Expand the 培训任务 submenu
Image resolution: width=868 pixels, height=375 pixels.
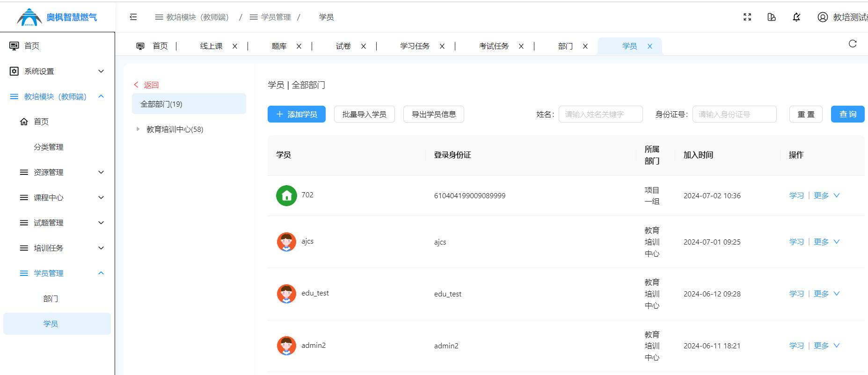(101, 248)
